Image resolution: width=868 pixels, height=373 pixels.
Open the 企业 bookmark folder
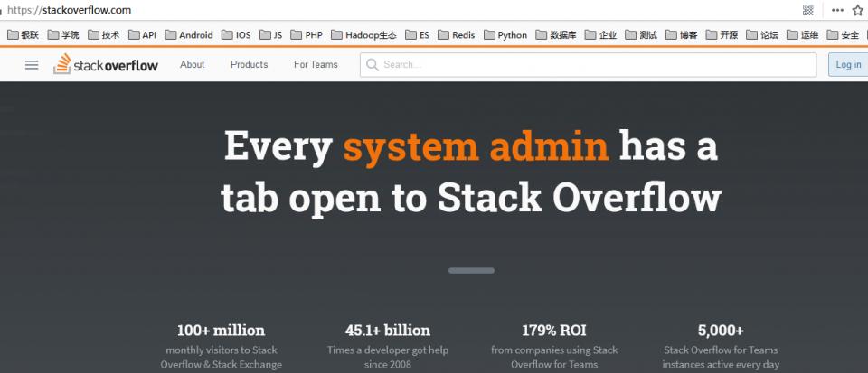tap(600, 35)
